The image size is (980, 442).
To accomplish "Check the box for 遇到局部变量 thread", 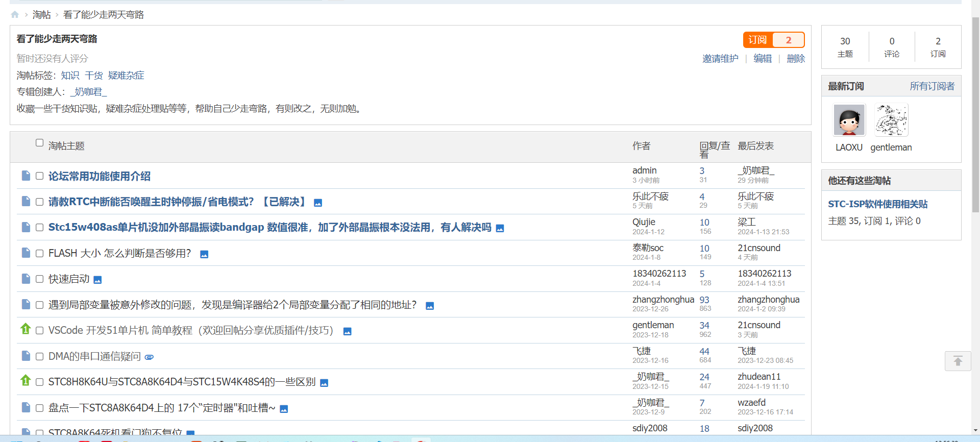I will [x=39, y=305].
